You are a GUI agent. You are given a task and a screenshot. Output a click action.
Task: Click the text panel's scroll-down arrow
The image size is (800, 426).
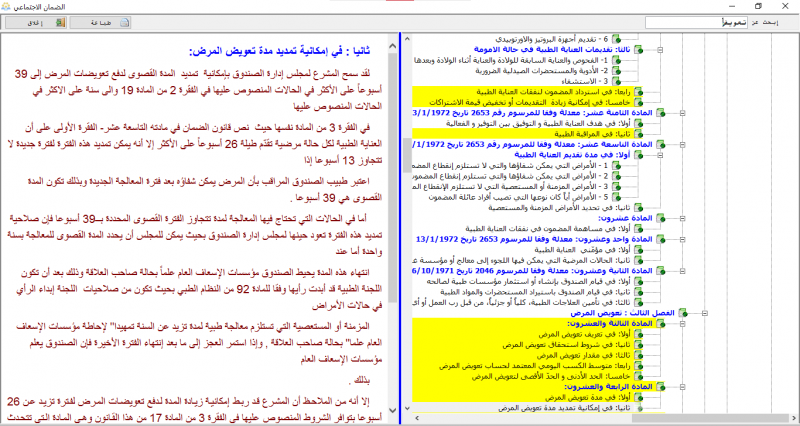[392, 410]
